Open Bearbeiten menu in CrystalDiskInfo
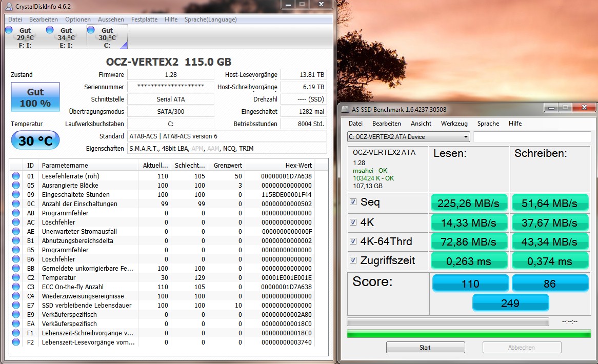 coord(44,19)
